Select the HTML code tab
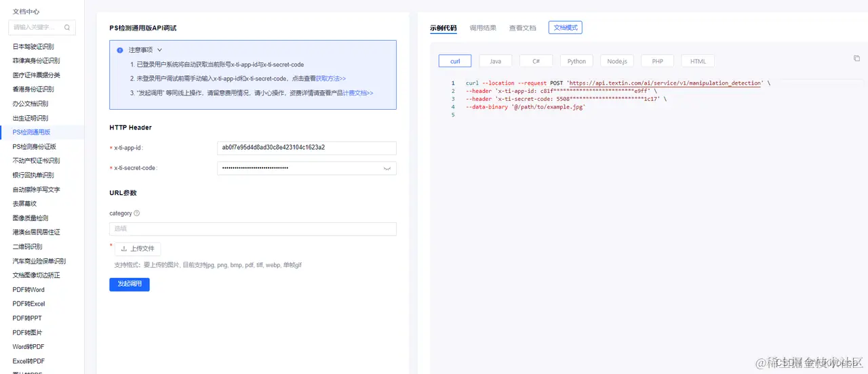Screen dimensions: 868x374 [698, 61]
